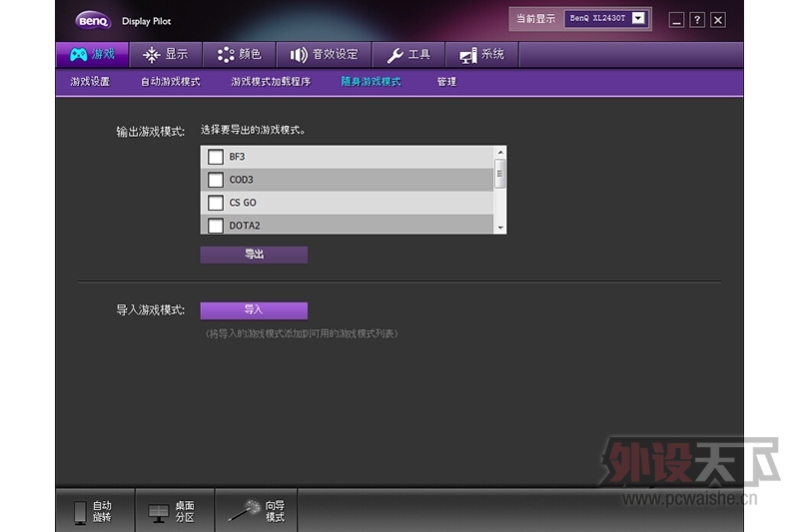Click the list scroll up arrow
The width and height of the screenshot is (799, 532).
[x=500, y=153]
